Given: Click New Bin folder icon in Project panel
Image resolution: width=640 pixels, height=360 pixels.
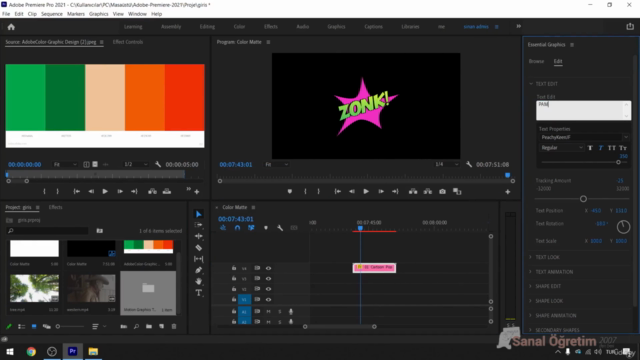Looking at the screenshot, I should pos(149,327).
